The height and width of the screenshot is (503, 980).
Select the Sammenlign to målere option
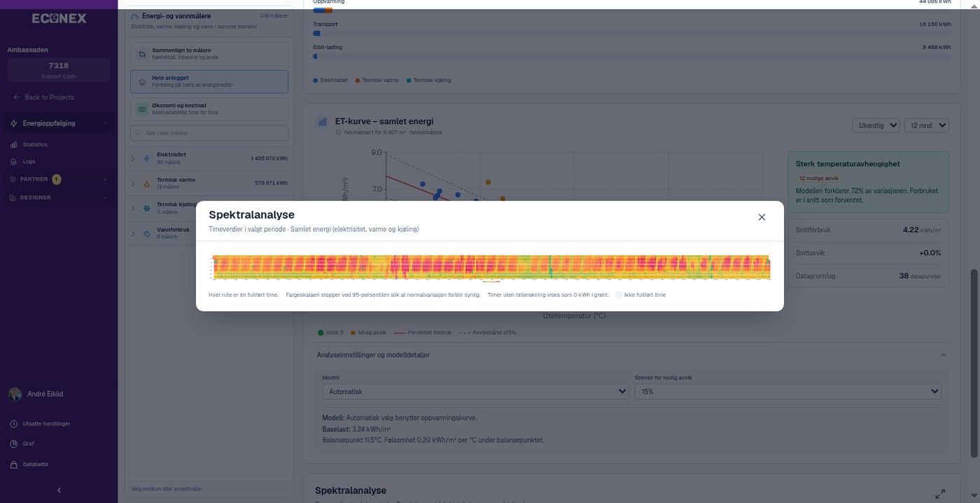[x=209, y=54]
